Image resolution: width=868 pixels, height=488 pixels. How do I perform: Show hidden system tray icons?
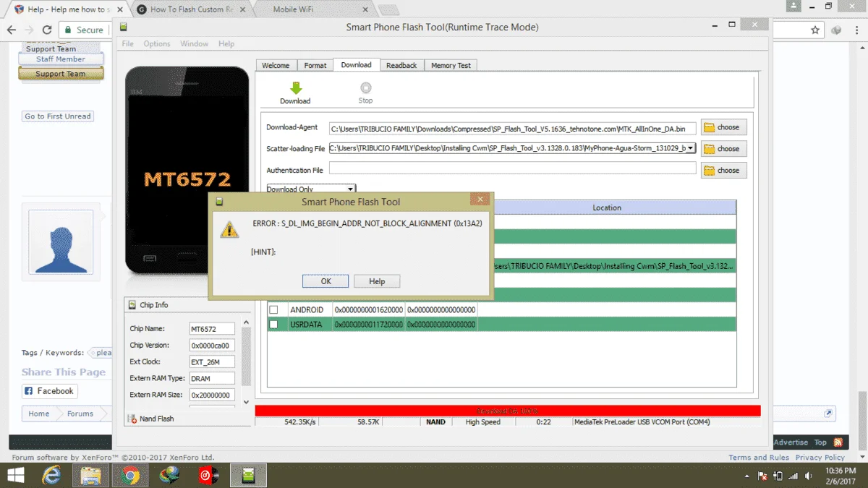(x=747, y=476)
